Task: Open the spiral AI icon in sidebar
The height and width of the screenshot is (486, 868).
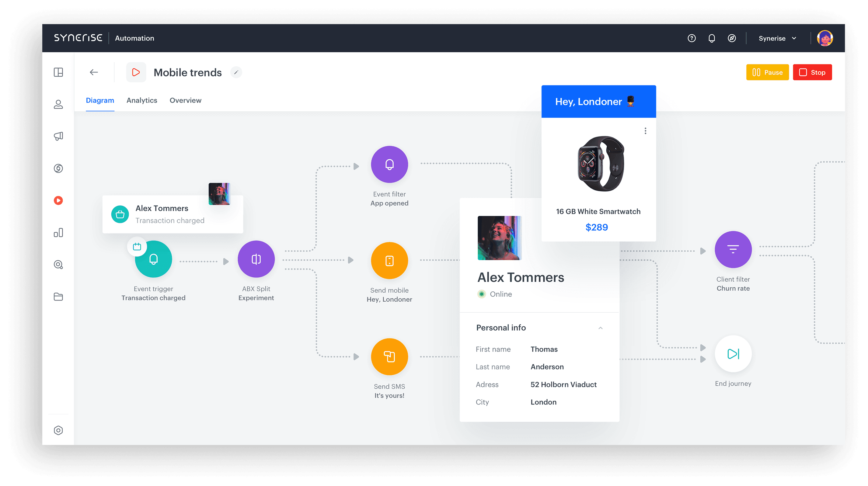Action: click(x=58, y=168)
